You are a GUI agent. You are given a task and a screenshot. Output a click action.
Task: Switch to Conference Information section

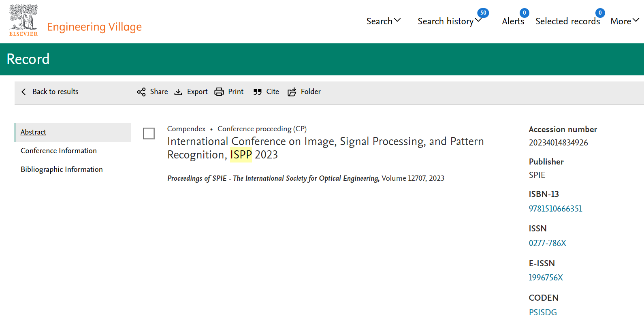(x=59, y=151)
